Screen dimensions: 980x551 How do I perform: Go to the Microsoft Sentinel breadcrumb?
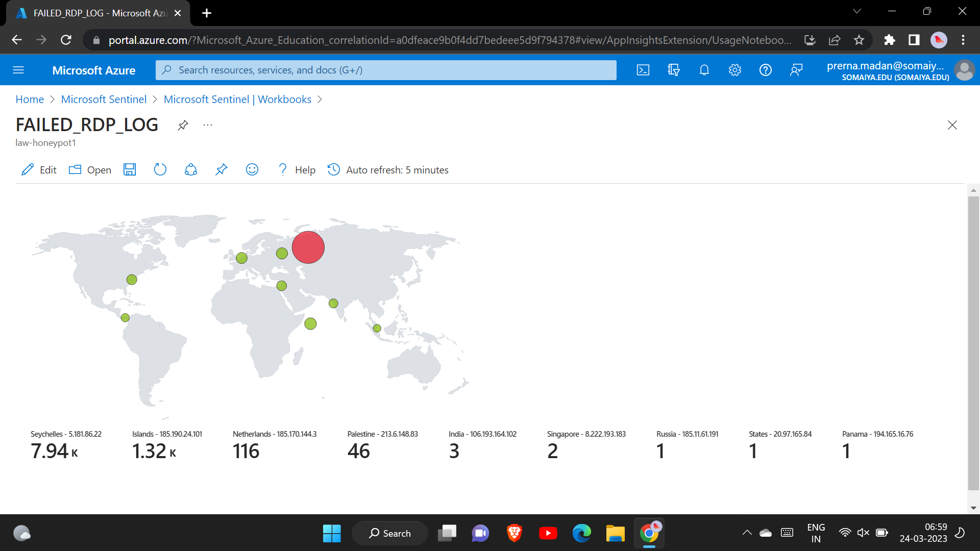point(104,99)
